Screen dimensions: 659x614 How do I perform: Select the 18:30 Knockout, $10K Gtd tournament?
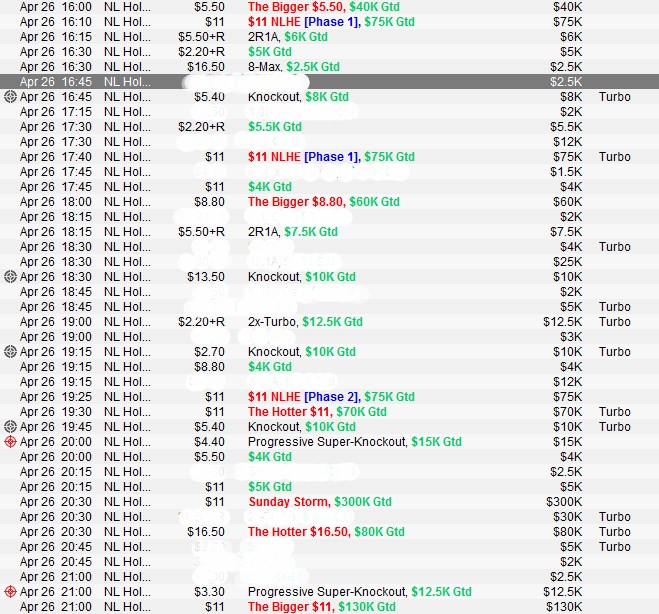point(301,277)
